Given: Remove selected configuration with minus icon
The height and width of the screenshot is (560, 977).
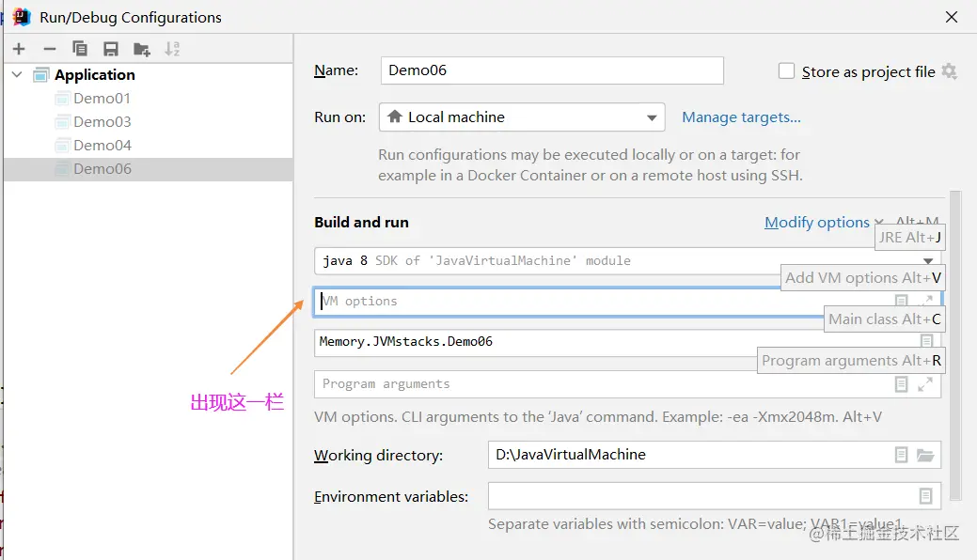Looking at the screenshot, I should [x=50, y=49].
